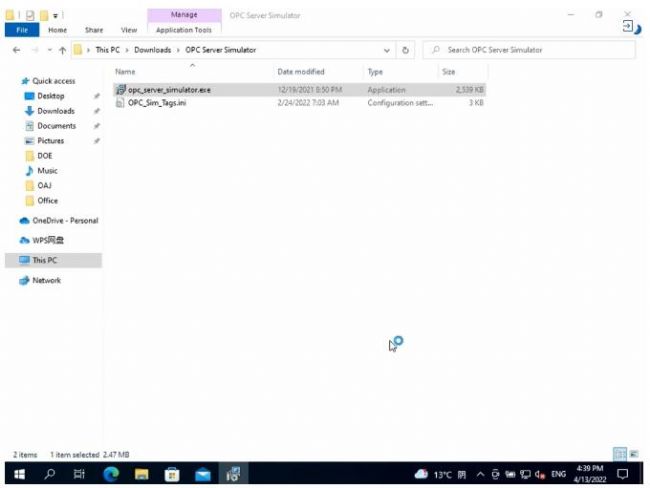Click the New folder quick access icon
Screen dimensions: 650x488
(44, 15)
